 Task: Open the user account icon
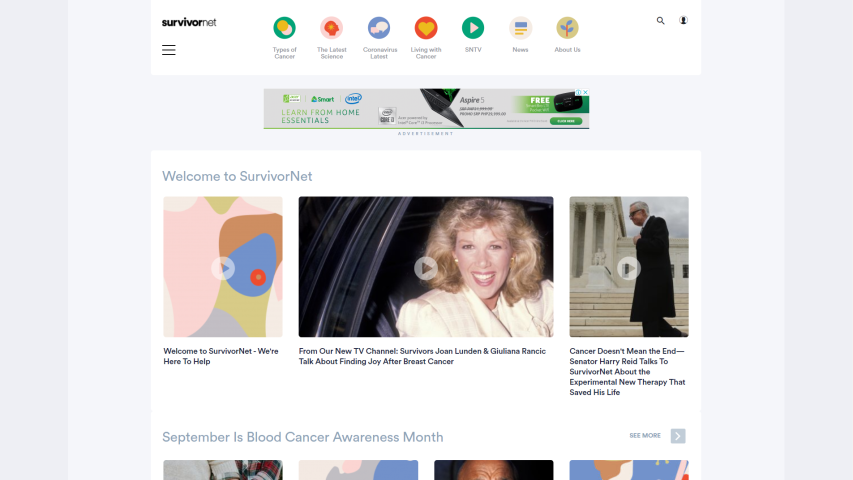684,20
